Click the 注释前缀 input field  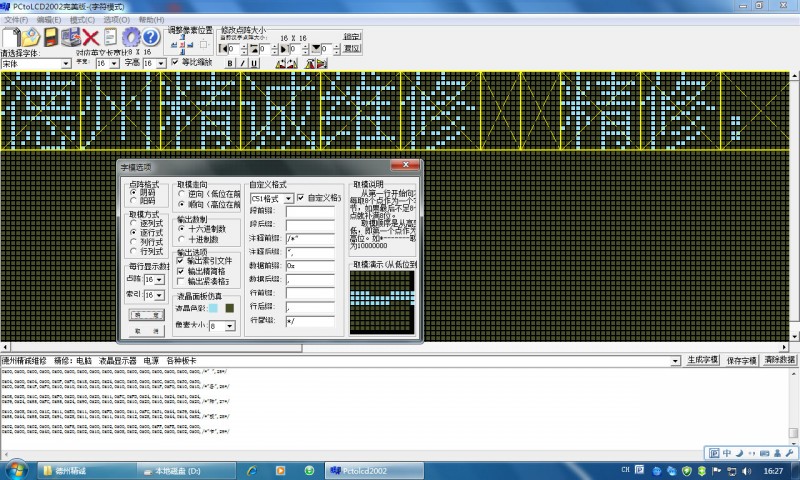coord(310,238)
